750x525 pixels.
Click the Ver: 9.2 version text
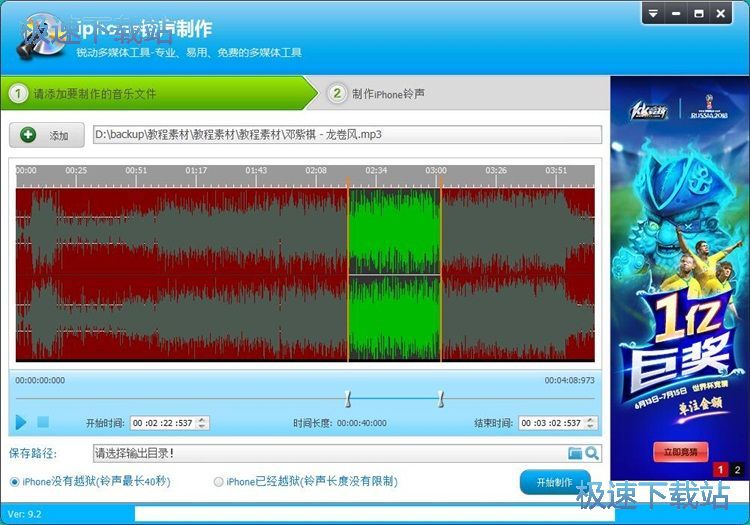(25, 514)
